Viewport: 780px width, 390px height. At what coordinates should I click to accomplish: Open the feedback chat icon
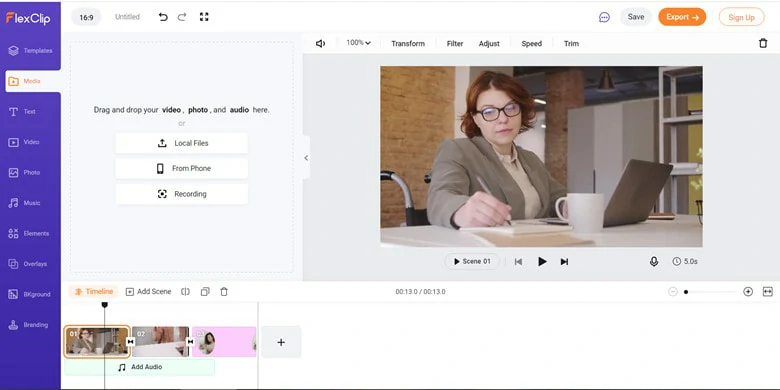604,17
